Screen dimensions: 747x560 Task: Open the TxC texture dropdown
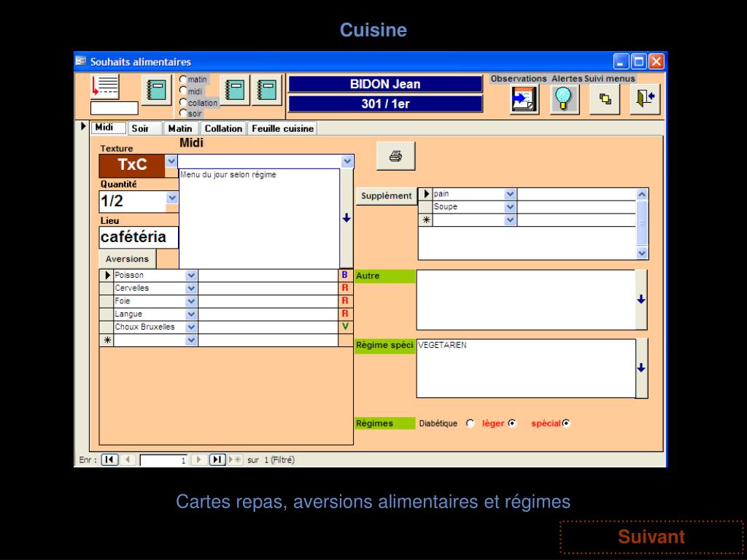[171, 161]
